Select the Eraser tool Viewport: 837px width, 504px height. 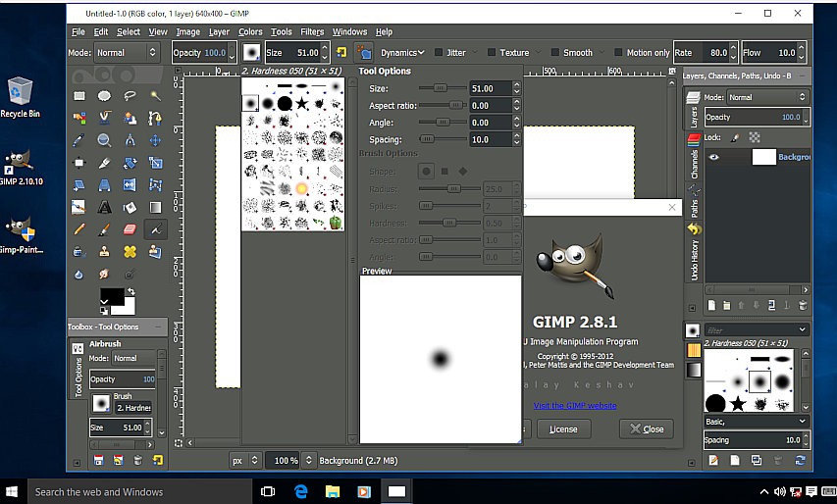pos(130,229)
